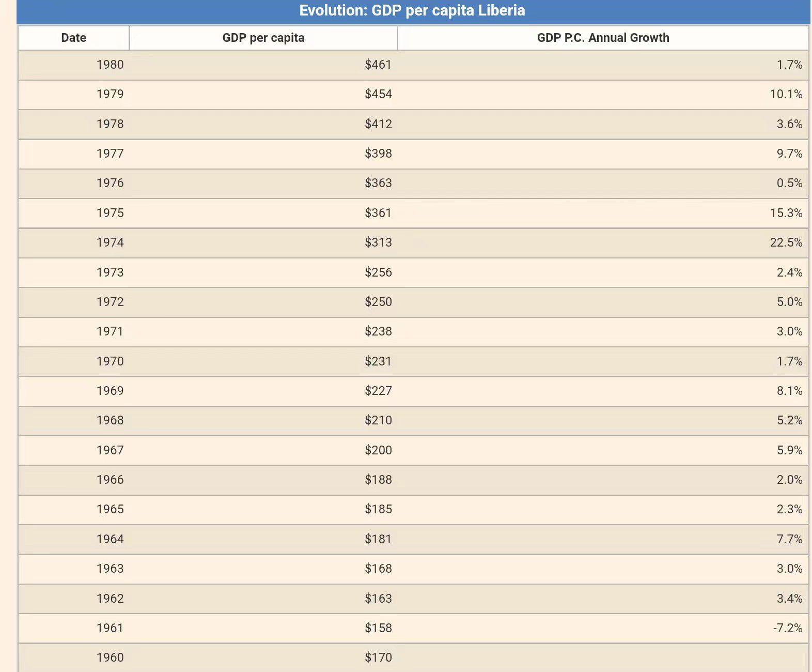
Task: Click the GDP value '$210'
Action: tap(378, 420)
